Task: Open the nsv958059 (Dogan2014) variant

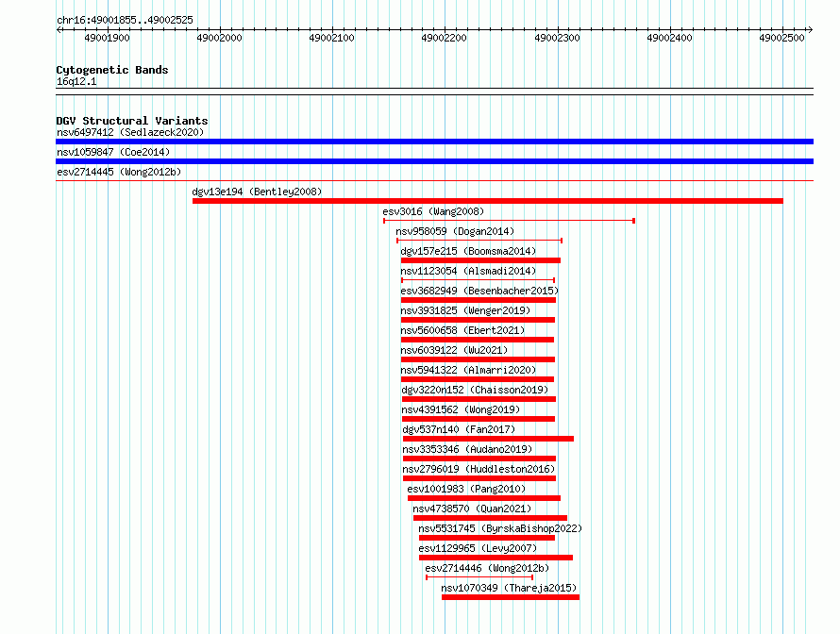Action: [455, 231]
